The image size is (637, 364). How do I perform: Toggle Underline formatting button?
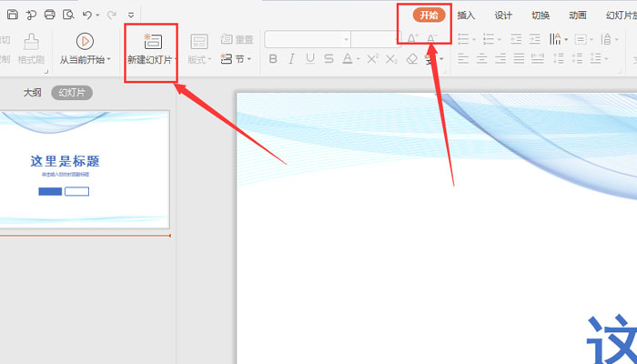[310, 59]
